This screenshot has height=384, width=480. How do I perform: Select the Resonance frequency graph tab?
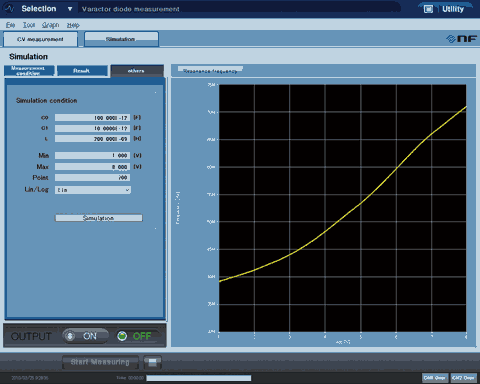(210, 70)
